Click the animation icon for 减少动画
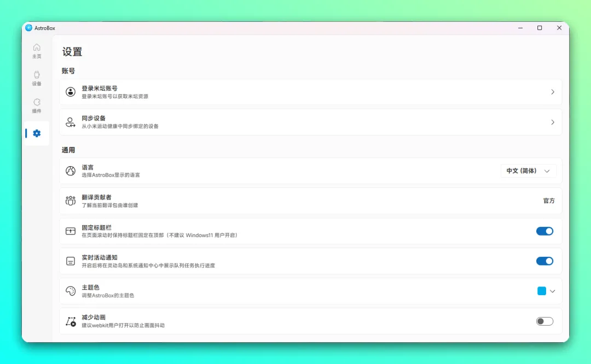Image resolution: width=591 pixels, height=364 pixels. tap(71, 321)
